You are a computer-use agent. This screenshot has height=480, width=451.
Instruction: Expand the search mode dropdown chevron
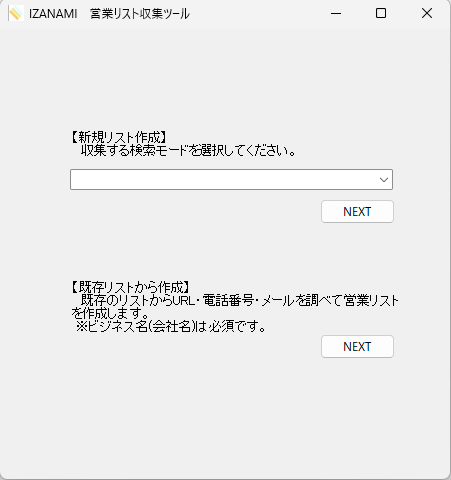click(x=384, y=180)
